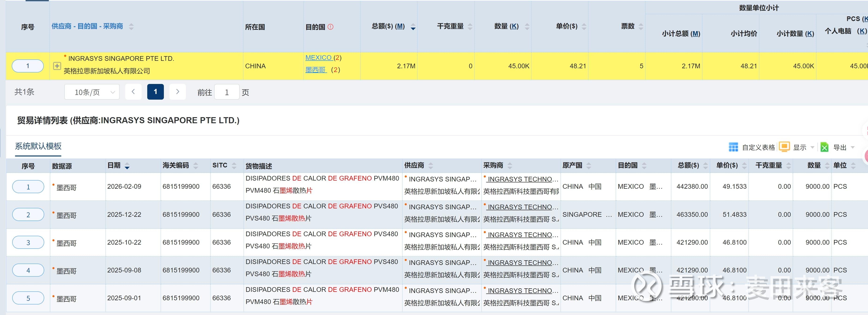This screenshot has height=315, width=868.
Task: Click the current page 1 button
Action: pos(155,92)
